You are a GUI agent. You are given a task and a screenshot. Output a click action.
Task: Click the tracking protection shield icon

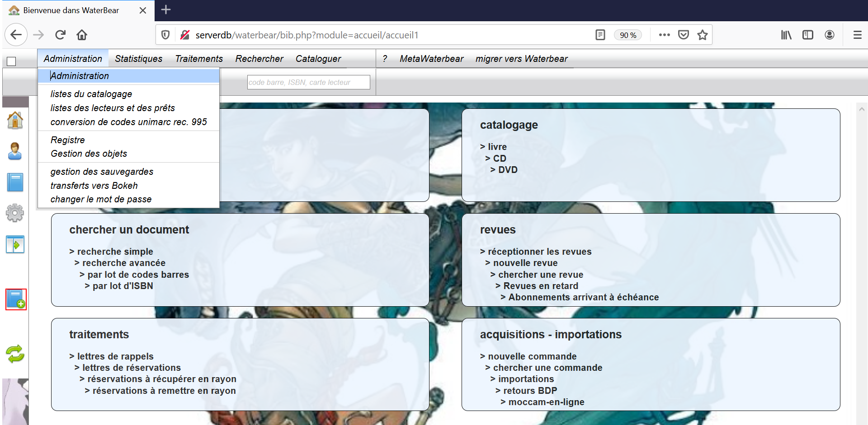click(165, 35)
